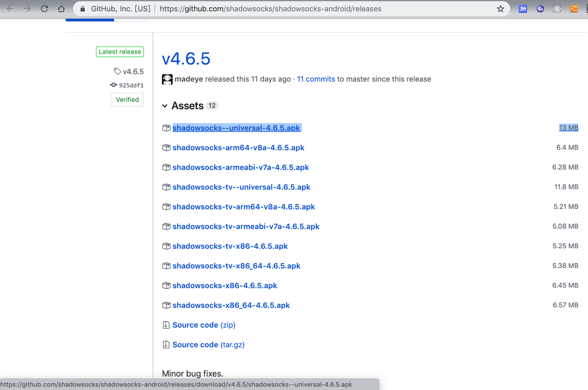
Task: Open the orange browser extension icon
Action: pyautogui.click(x=574, y=9)
